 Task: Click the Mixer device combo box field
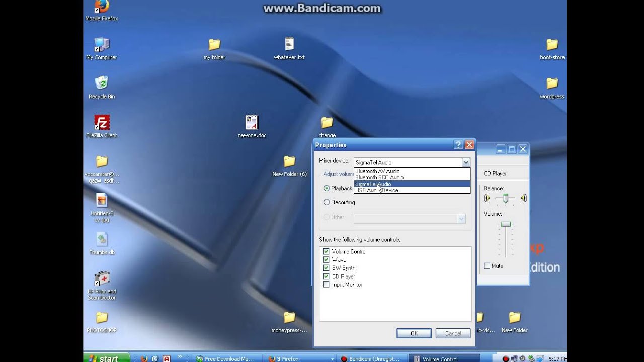pos(412,162)
